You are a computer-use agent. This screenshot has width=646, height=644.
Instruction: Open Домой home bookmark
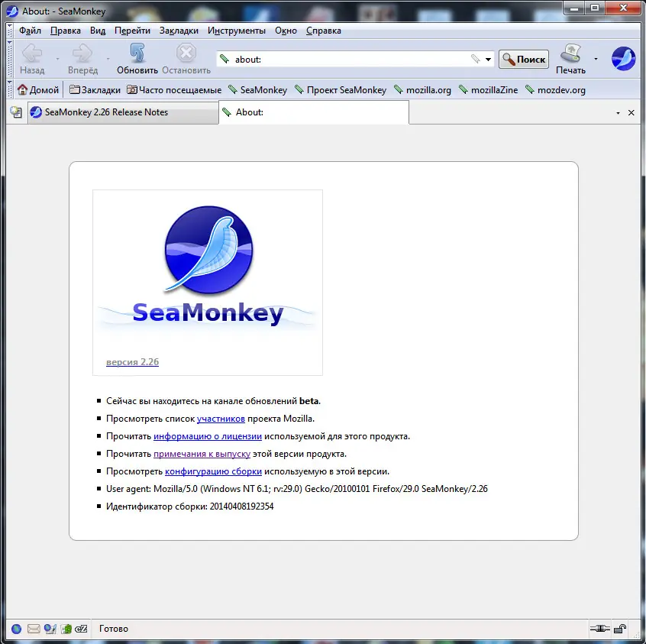[x=38, y=90]
